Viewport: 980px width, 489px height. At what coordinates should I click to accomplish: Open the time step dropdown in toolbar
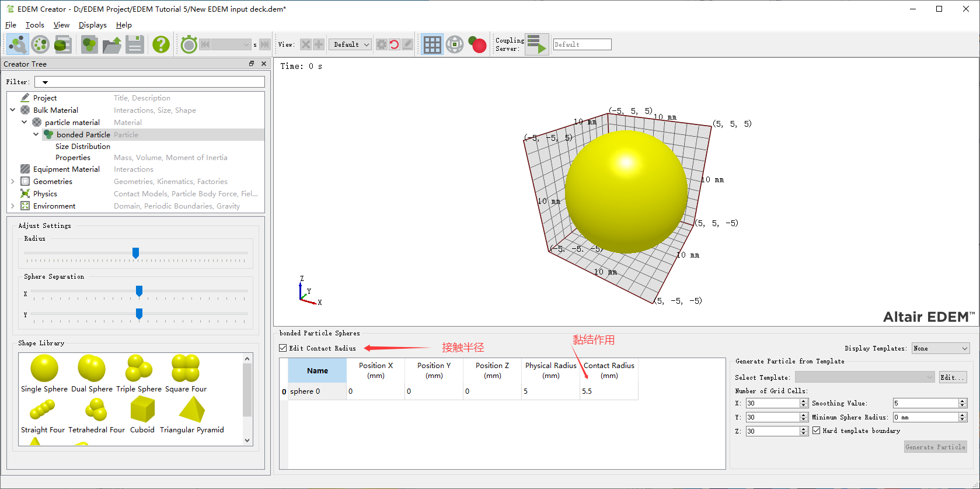231,44
